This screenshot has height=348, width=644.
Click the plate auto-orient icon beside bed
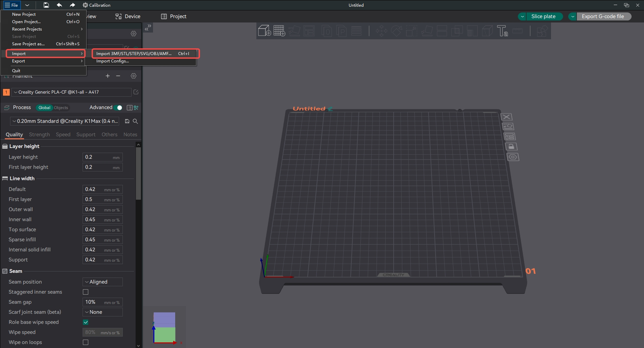point(508,127)
